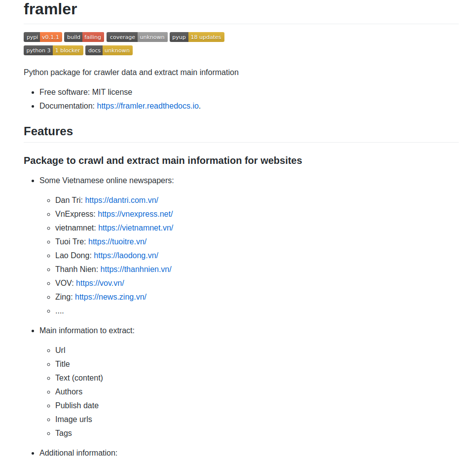
Task: Follow the vietnamnet.vn link
Action: tap(136, 228)
